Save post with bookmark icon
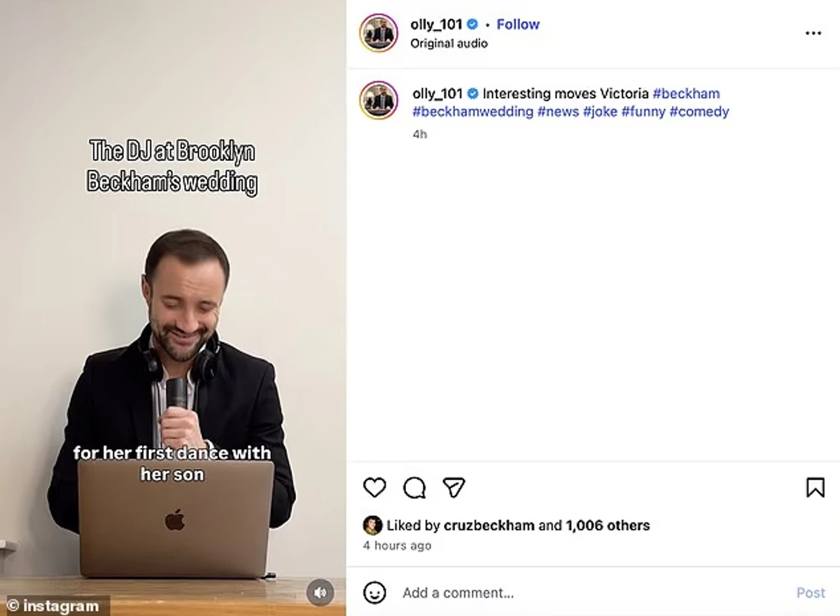840x616 pixels. click(x=815, y=487)
